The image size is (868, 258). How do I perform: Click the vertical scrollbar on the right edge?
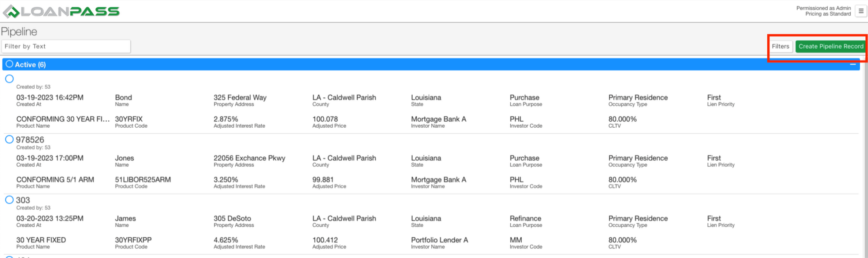tap(865, 156)
